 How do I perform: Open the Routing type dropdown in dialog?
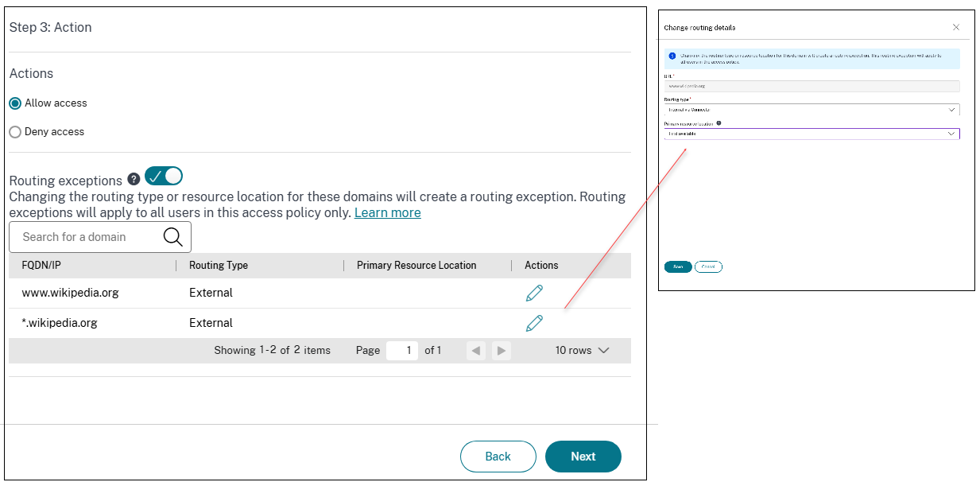coord(812,109)
